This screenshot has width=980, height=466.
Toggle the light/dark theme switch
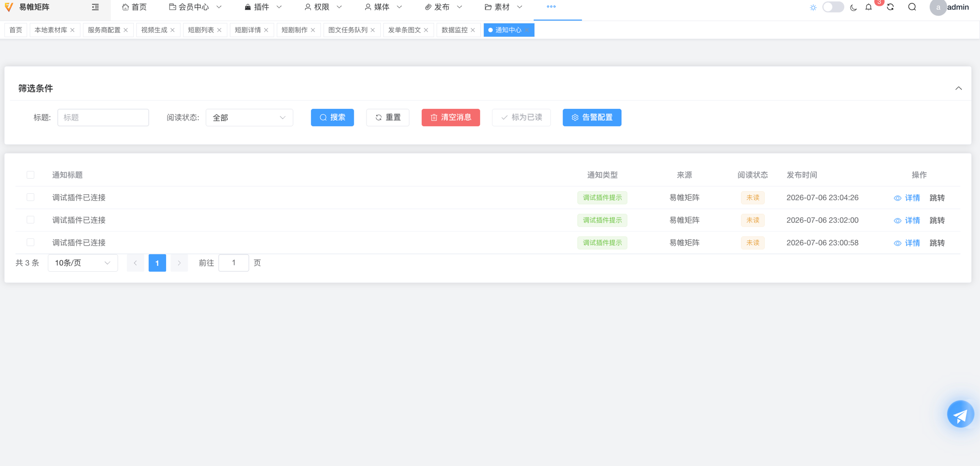[x=833, y=7]
